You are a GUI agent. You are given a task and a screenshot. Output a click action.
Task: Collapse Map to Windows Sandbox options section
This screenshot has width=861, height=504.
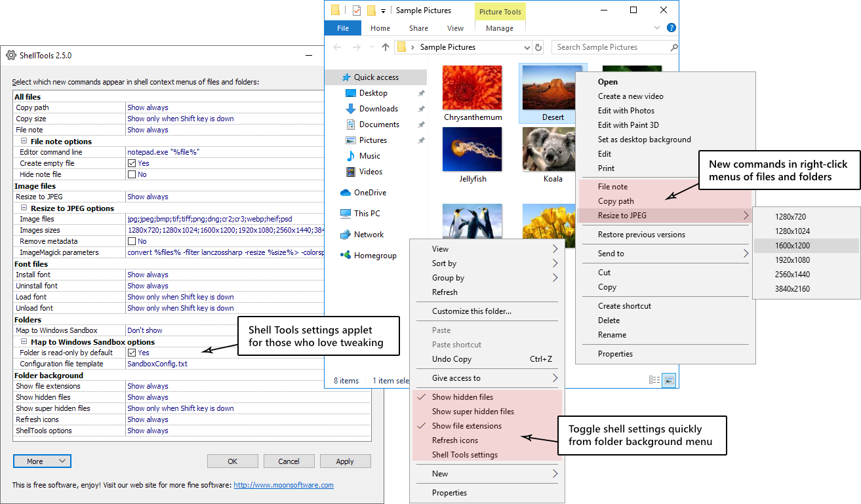(24, 341)
